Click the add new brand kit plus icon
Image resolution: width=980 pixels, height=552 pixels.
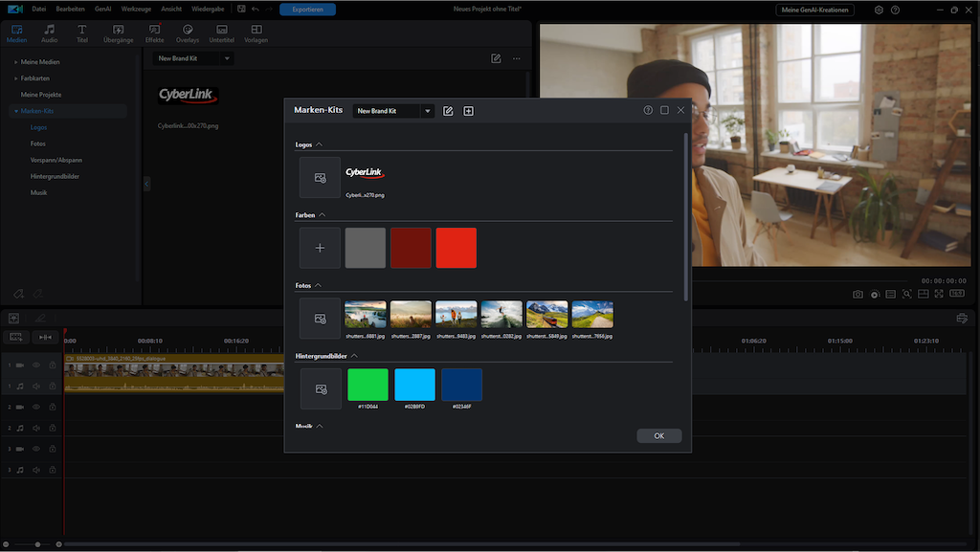tap(468, 111)
